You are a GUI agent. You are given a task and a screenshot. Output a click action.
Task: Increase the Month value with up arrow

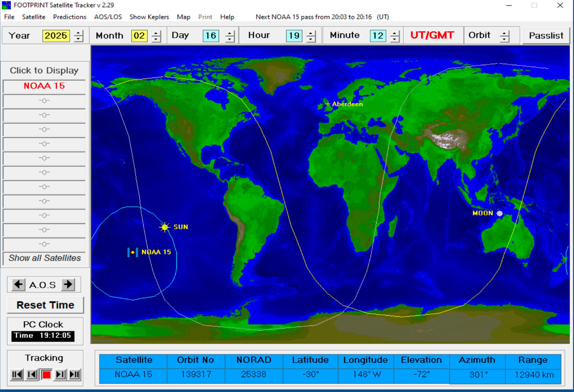pos(156,33)
